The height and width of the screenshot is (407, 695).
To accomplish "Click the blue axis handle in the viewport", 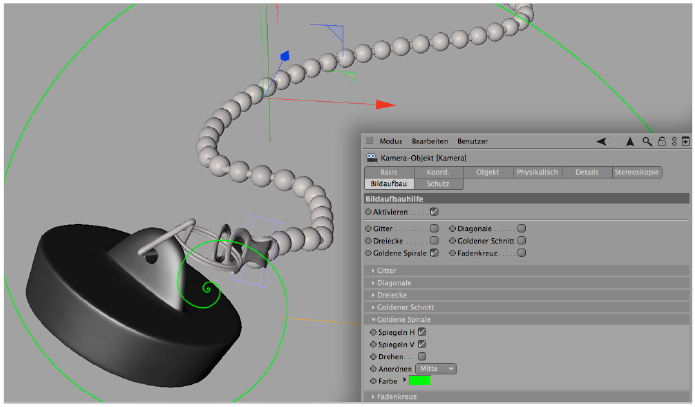I will pyautogui.click(x=284, y=57).
